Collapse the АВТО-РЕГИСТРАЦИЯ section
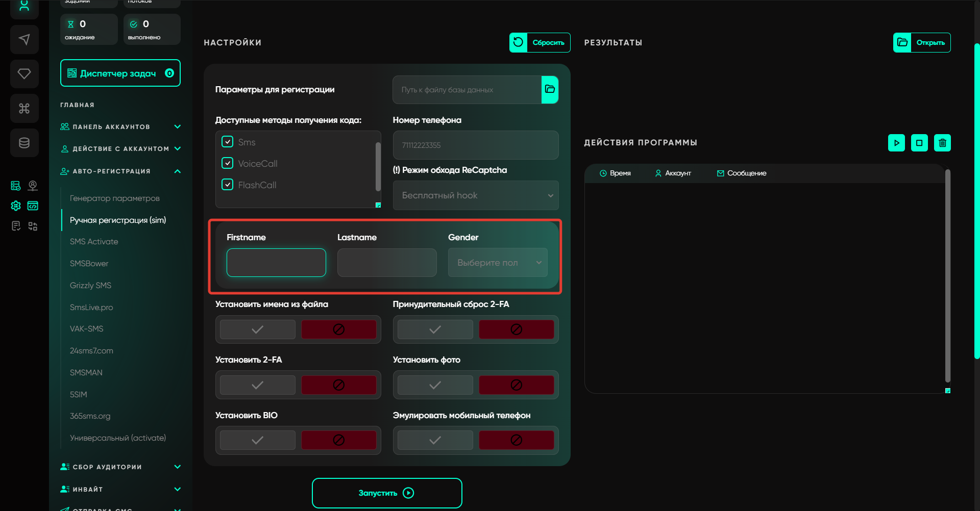Viewport: 980px width, 511px height. (177, 171)
